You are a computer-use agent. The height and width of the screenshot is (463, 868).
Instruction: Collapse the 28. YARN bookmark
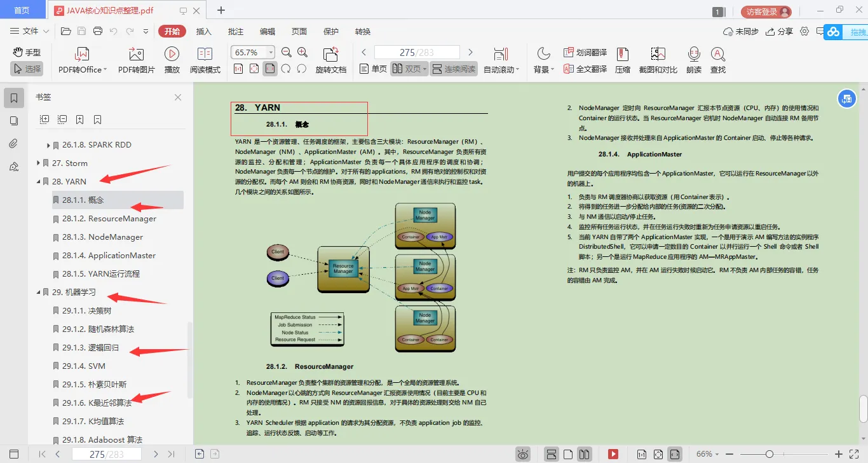coord(39,182)
